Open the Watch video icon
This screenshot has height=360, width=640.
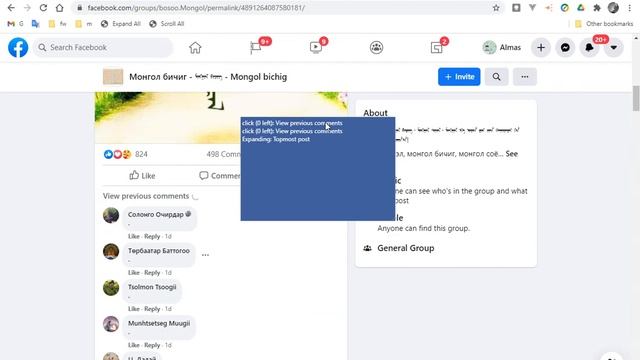pyautogui.click(x=316, y=48)
